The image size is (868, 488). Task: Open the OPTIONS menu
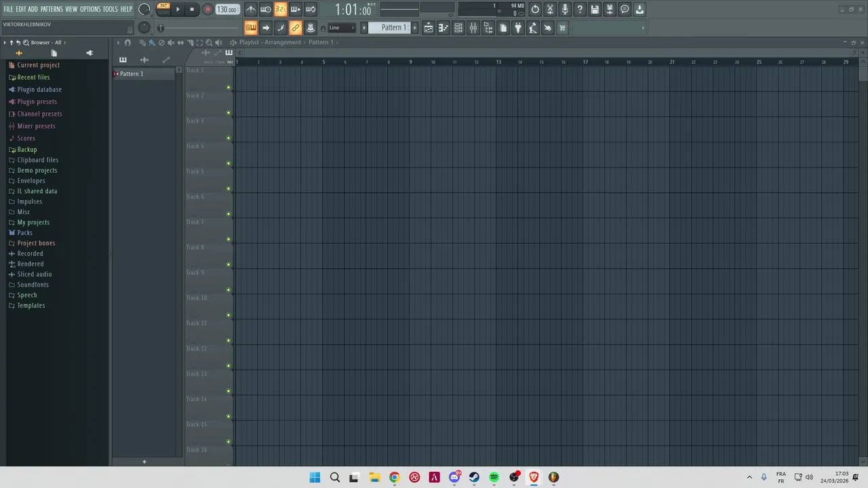[x=90, y=9]
